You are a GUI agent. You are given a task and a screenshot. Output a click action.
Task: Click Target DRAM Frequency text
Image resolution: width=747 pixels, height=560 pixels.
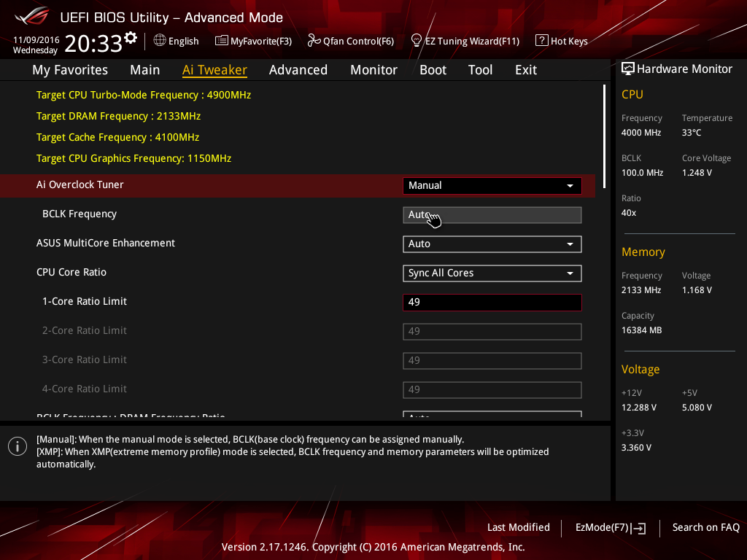119,116
